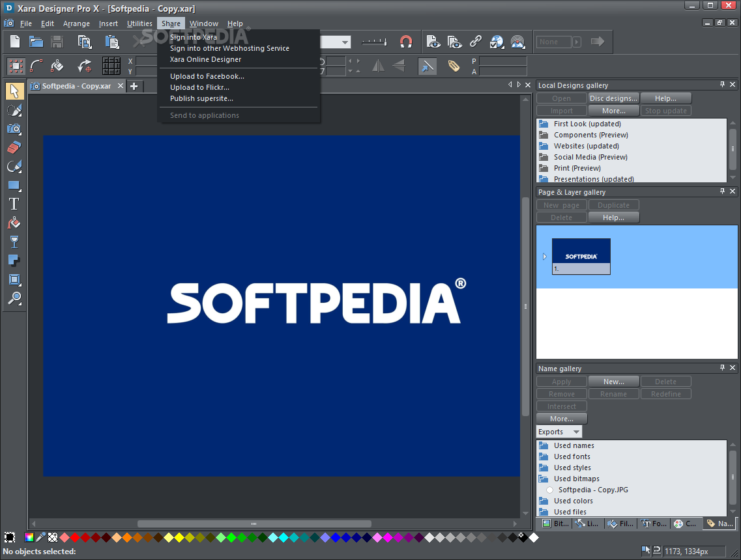This screenshot has height=560, width=741.
Task: Switch to Bitmap gallery tab
Action: (x=556, y=523)
